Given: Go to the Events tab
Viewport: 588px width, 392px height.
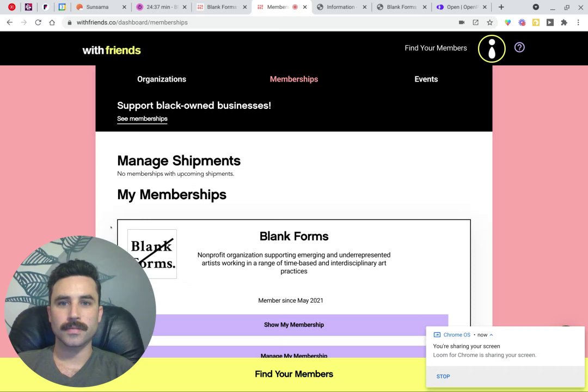Looking at the screenshot, I should (x=426, y=79).
